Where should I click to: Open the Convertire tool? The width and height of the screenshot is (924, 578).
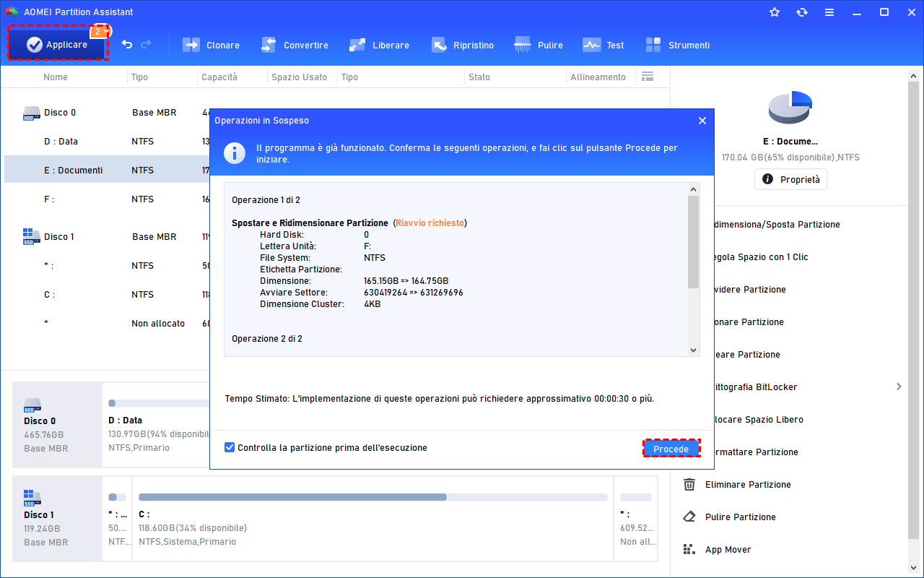(x=295, y=45)
